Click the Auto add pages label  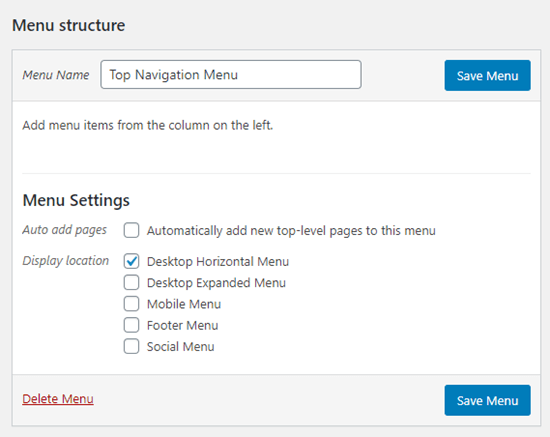coord(65,230)
